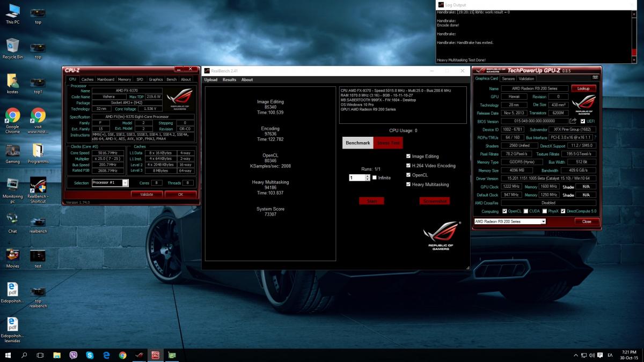Viewport: 644px width, 362px height.
Task: Uncheck H.264 Video Encoding test
Action: click(x=409, y=166)
